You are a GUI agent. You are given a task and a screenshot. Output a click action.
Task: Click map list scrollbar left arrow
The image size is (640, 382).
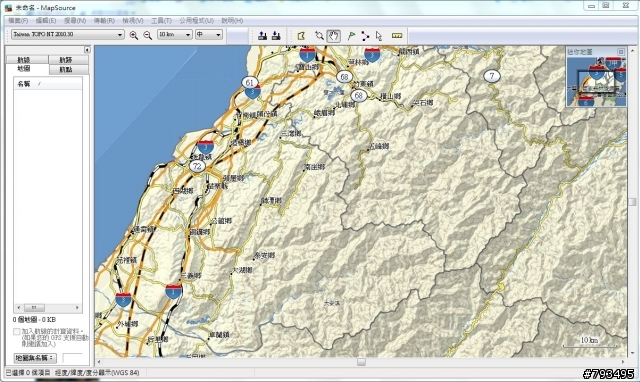point(18,307)
